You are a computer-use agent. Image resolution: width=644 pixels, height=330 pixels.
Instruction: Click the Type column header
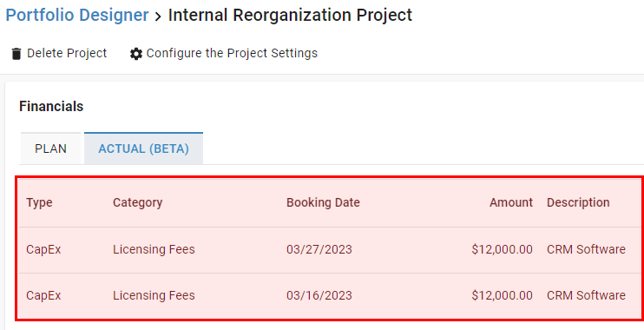[x=39, y=202]
